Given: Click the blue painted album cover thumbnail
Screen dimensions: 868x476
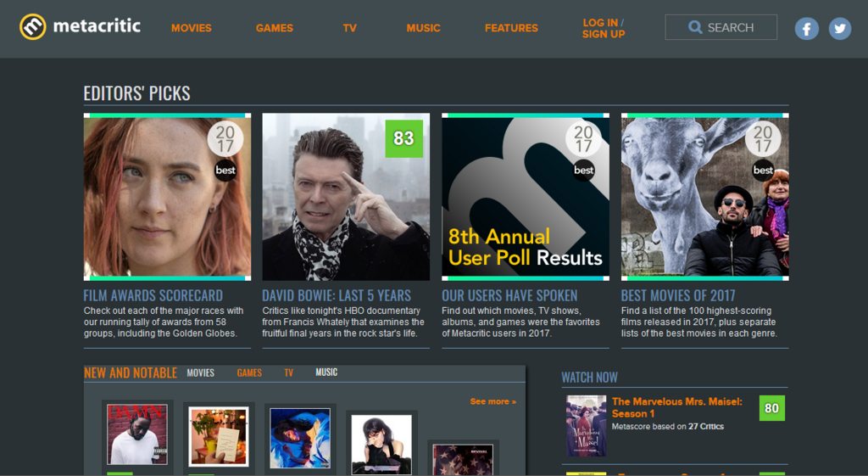Looking at the screenshot, I should [300, 438].
